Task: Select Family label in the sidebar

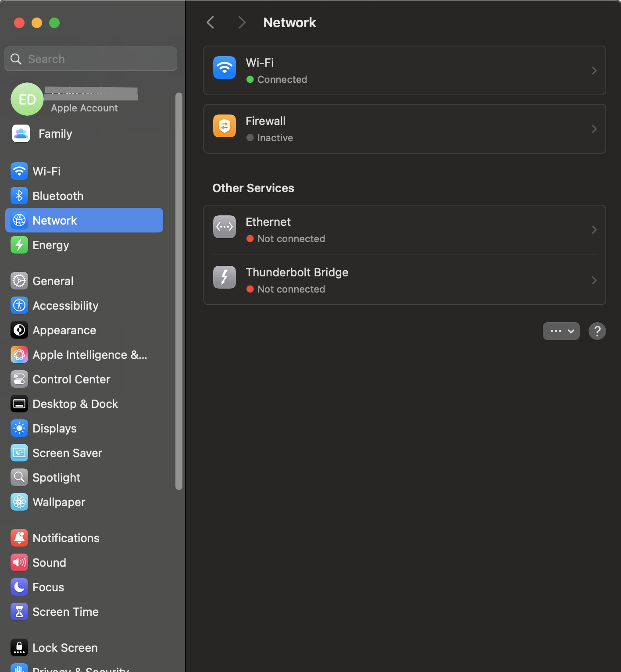Action: point(55,134)
